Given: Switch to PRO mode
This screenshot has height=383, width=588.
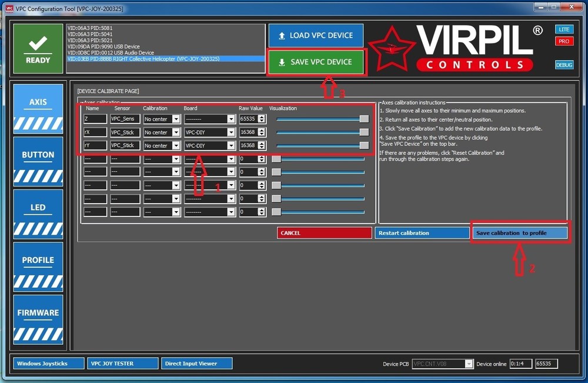Looking at the screenshot, I should coord(564,41).
